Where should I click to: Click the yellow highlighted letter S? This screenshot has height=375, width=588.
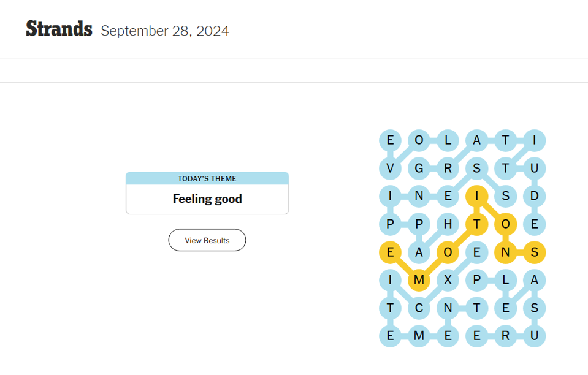click(x=534, y=252)
